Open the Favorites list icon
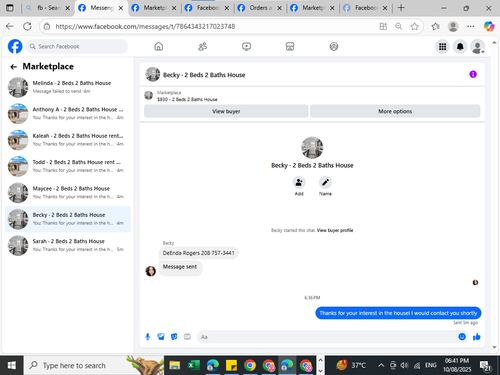Image resolution: width=500 pixels, height=375 pixels. point(435,26)
